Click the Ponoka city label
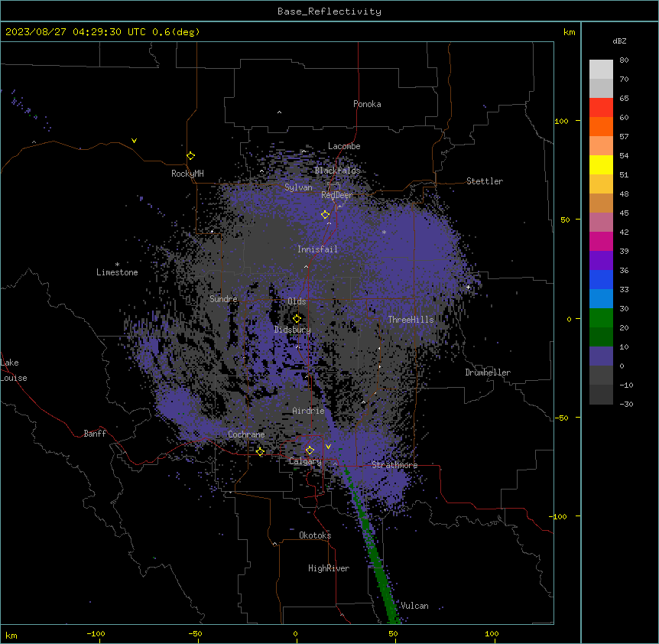 click(367, 104)
